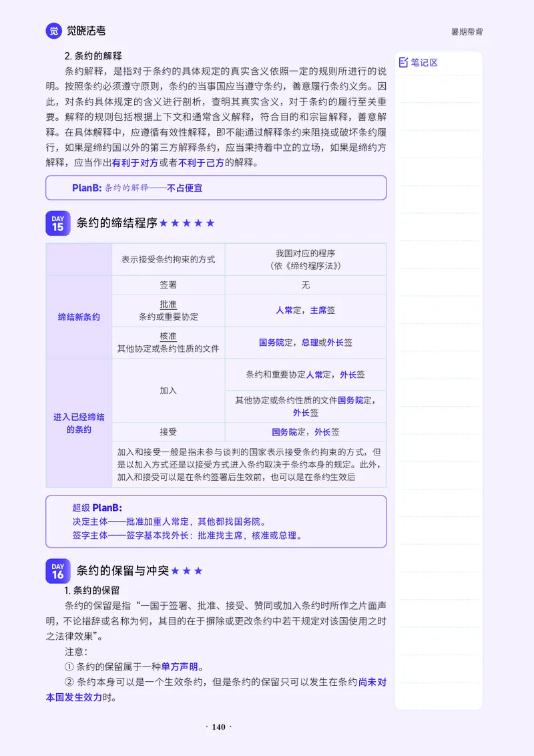Click the cell 国务院定，总理或外长签

point(306,343)
